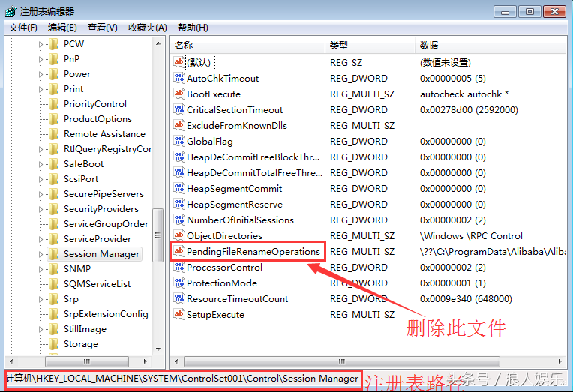Viewport: 573px width, 392px height.
Task: Click the SetupExecute string value icon
Action: [x=178, y=314]
